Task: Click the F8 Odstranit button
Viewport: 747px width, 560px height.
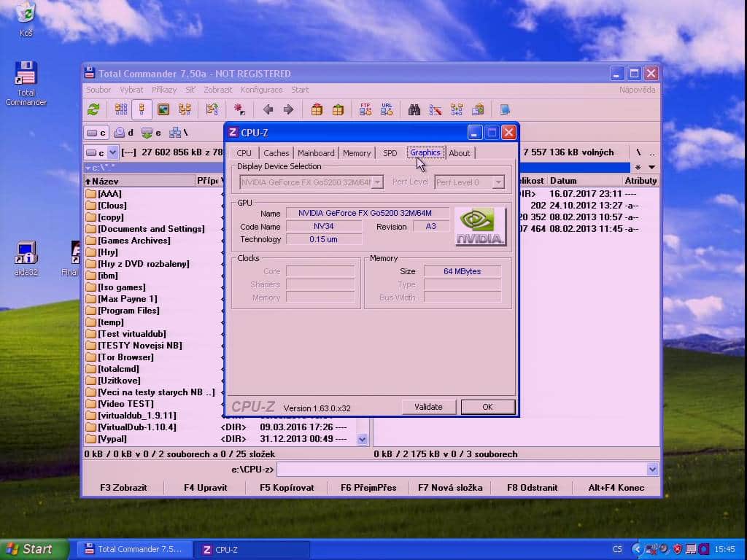Action: (532, 488)
